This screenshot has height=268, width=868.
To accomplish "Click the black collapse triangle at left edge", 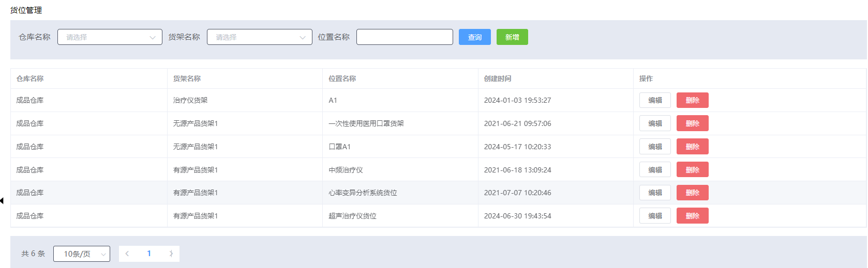I will 2,201.
